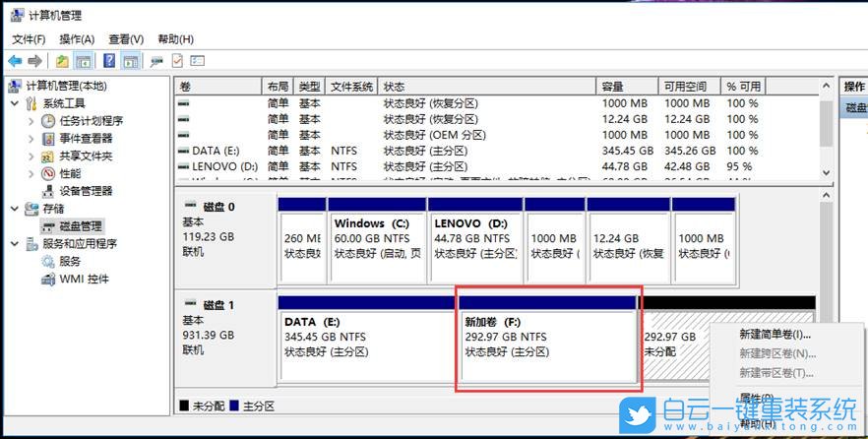
Task: Expand the 任务计划程序 node
Action: 31,121
